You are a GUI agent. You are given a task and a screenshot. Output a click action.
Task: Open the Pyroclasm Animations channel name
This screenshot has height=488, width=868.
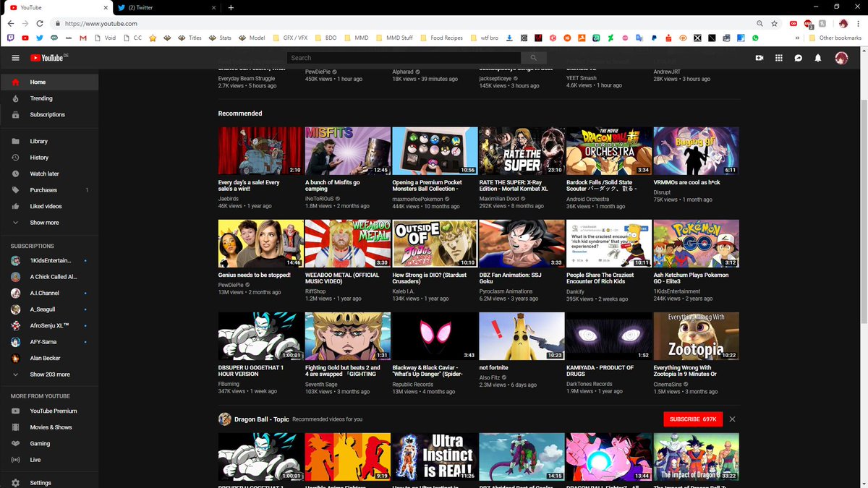click(506, 291)
